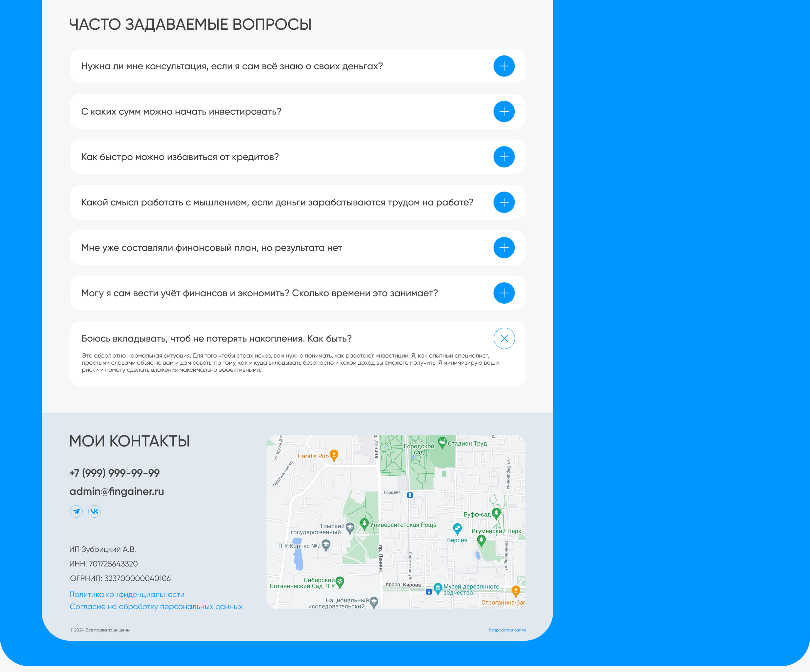Open the VK social icon
This screenshot has height=672, width=810.
tap(94, 511)
